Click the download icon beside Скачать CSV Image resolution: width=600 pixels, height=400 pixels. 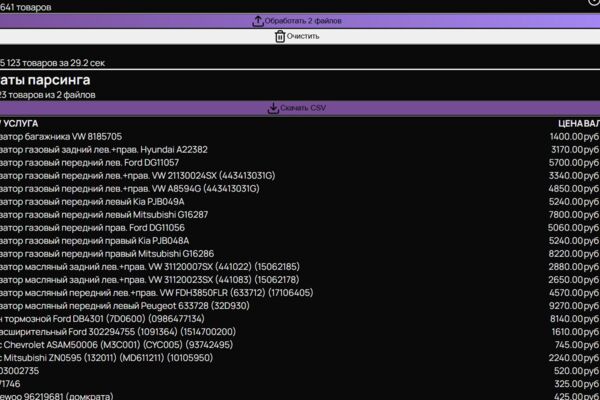tap(273, 108)
